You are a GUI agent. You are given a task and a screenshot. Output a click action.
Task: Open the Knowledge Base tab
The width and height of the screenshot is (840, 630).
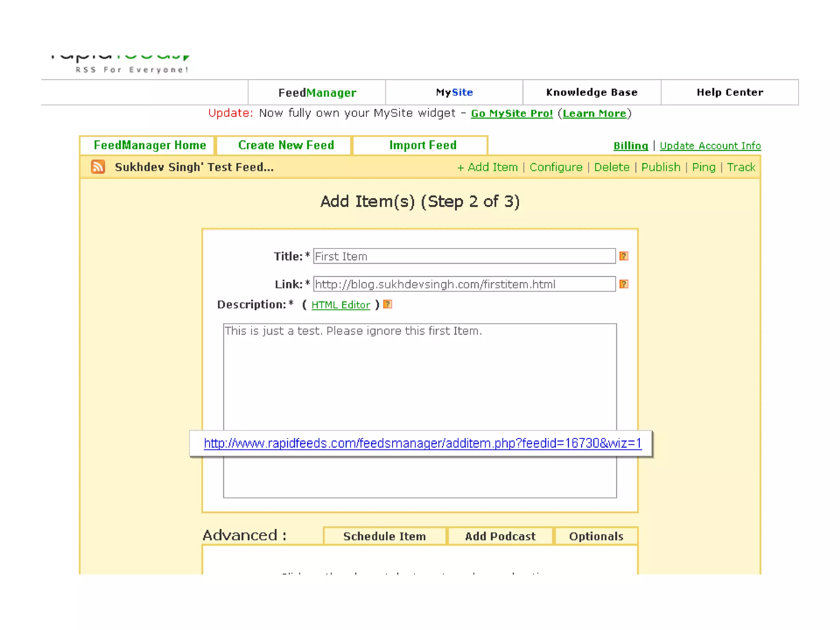tap(591, 93)
